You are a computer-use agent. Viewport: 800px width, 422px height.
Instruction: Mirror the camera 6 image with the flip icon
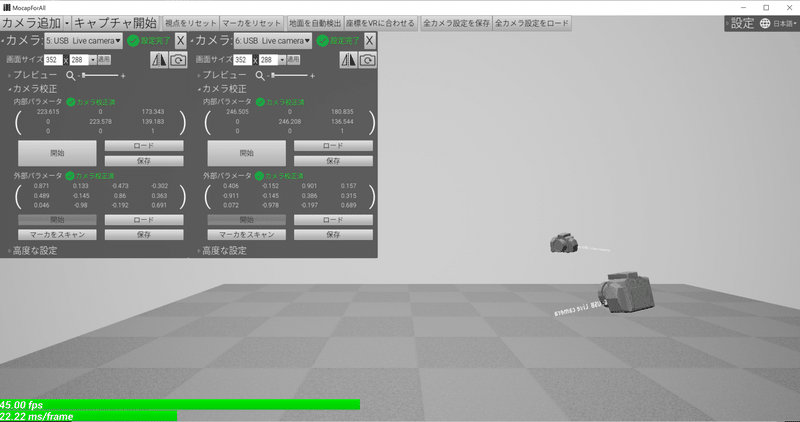pos(348,60)
